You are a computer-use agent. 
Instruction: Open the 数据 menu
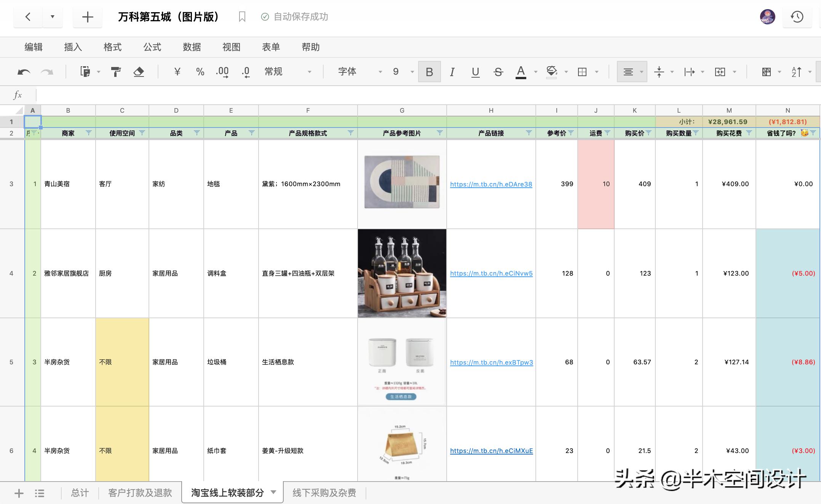coord(192,47)
